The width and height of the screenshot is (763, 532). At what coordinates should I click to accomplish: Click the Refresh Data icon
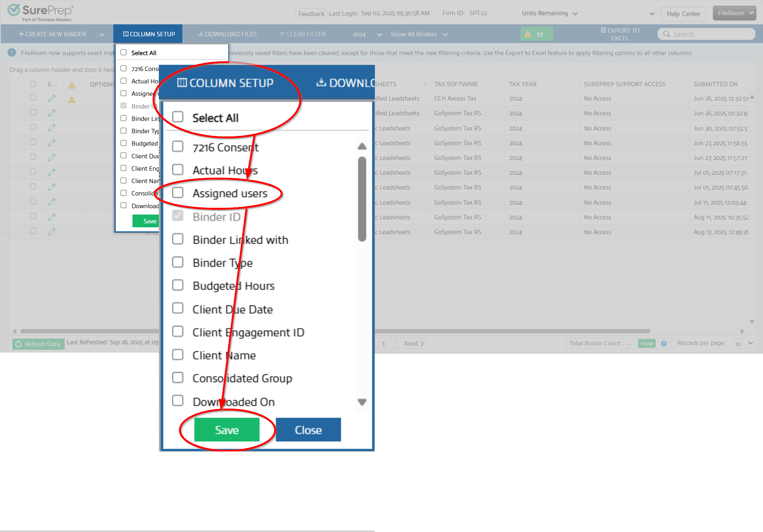click(x=18, y=344)
